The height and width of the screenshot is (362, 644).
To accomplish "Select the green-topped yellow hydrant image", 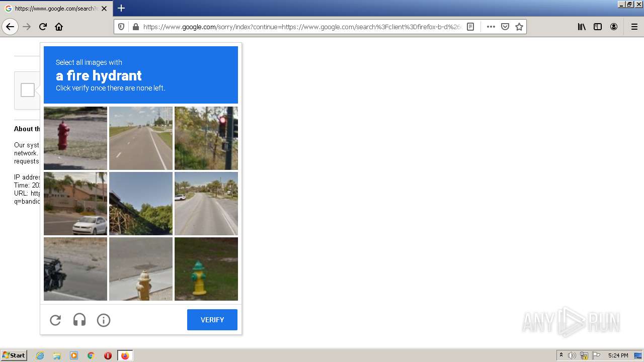I will click(x=206, y=269).
